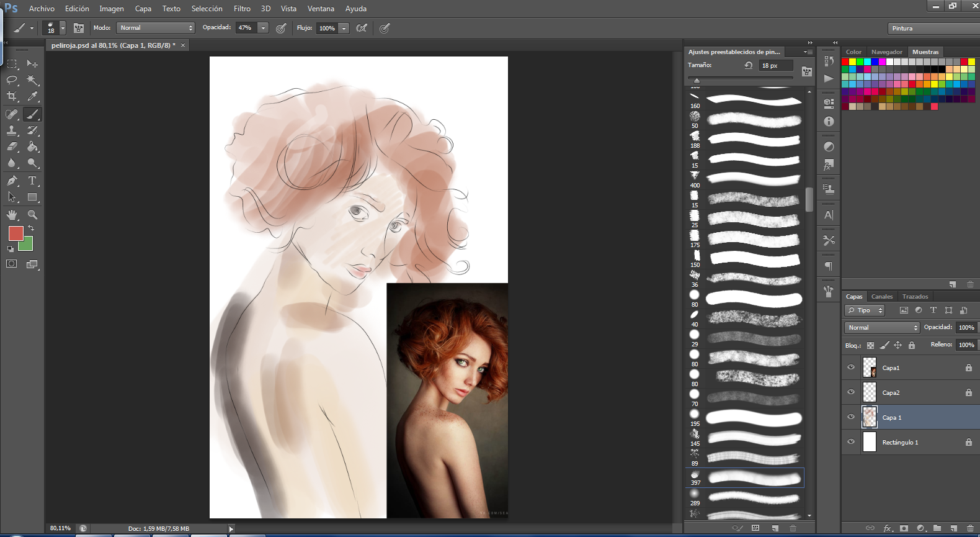Screen dimensions: 980x537
Task: Switch to the Navegador tab
Action: coord(887,52)
